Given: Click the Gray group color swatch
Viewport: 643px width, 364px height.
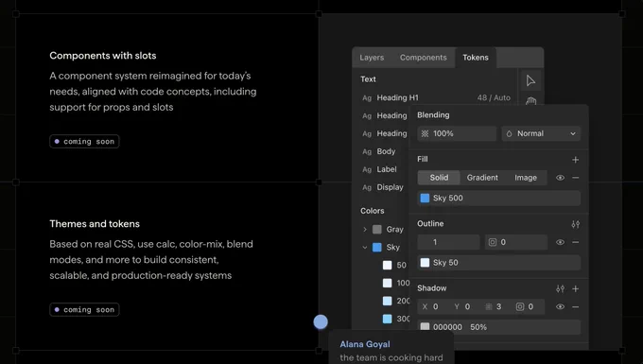Looking at the screenshot, I should click(377, 229).
